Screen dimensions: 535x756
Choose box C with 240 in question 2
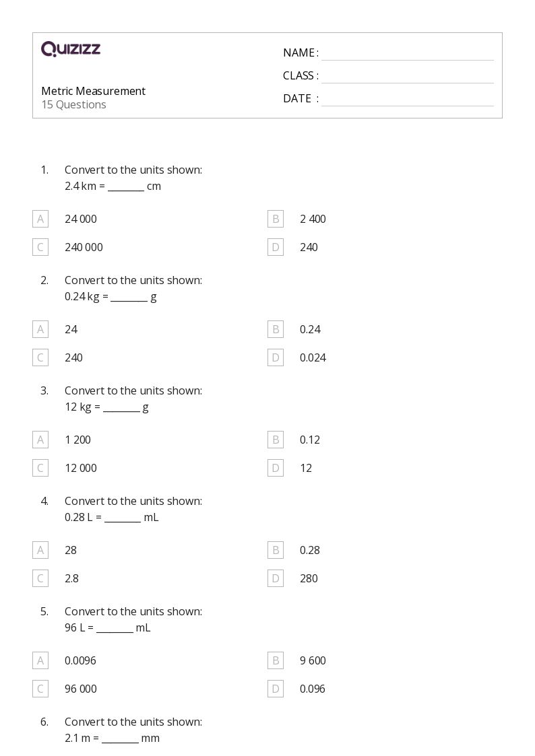pos(40,357)
